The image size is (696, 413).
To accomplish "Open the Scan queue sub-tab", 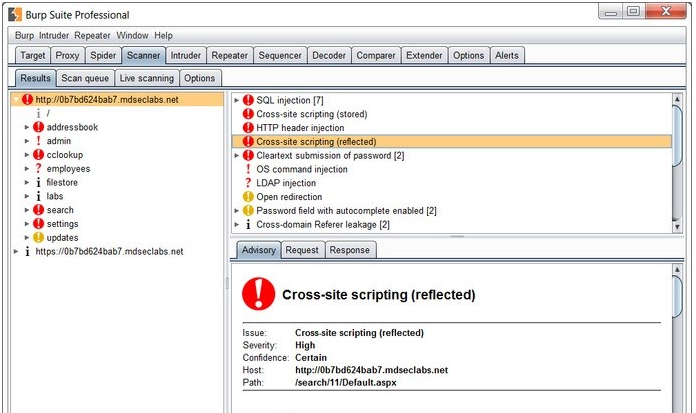I will (85, 78).
